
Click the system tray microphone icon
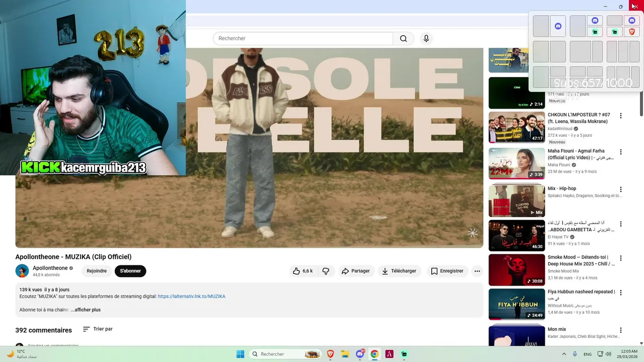(x=575, y=354)
